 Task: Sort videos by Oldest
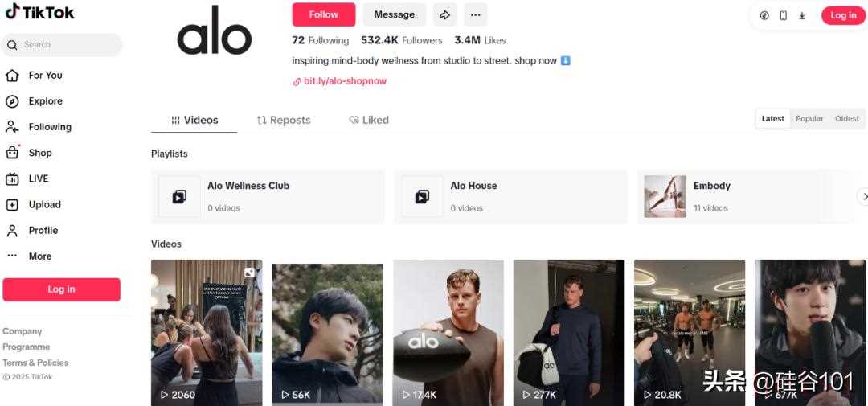[847, 118]
